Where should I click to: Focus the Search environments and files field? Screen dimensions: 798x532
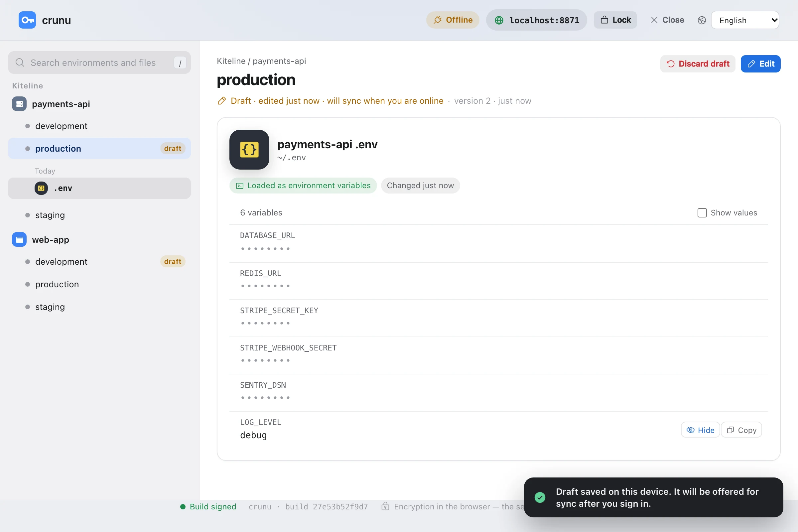(99, 63)
